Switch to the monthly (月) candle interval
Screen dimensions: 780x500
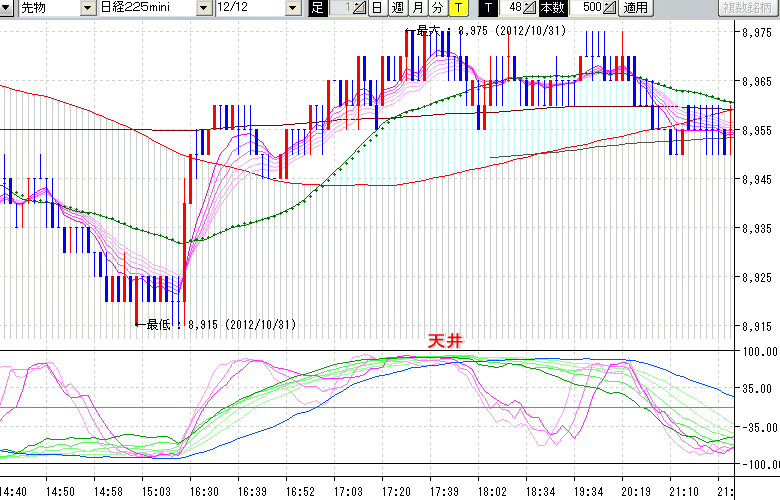point(417,8)
